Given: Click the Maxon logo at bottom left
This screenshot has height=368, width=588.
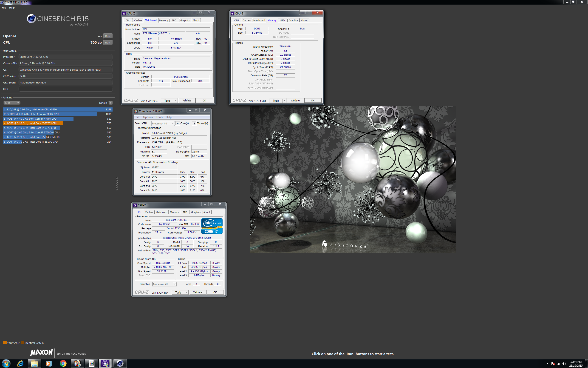Looking at the screenshot, I should [x=41, y=352].
